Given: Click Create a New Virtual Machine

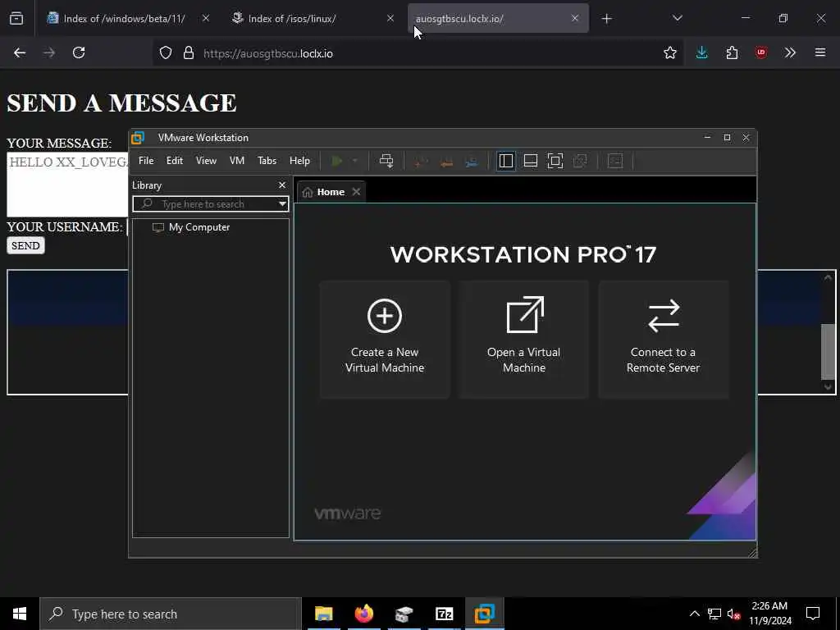Looking at the screenshot, I should click(x=385, y=340).
